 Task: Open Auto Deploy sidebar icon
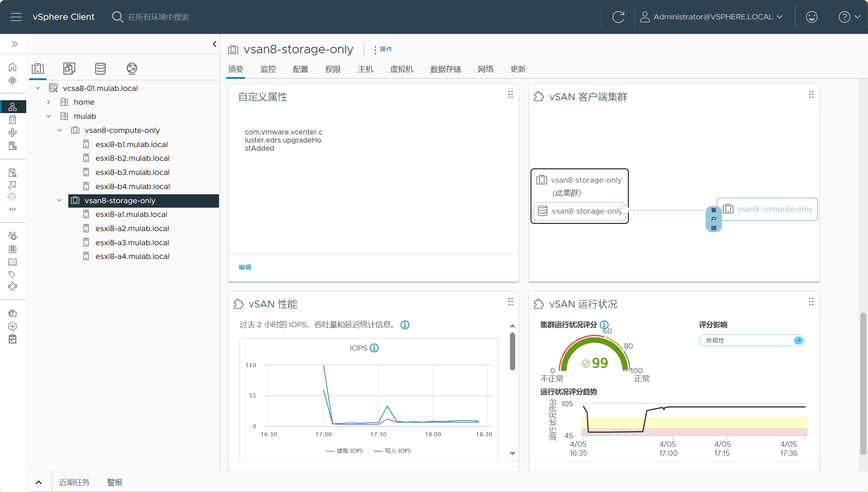click(x=13, y=185)
